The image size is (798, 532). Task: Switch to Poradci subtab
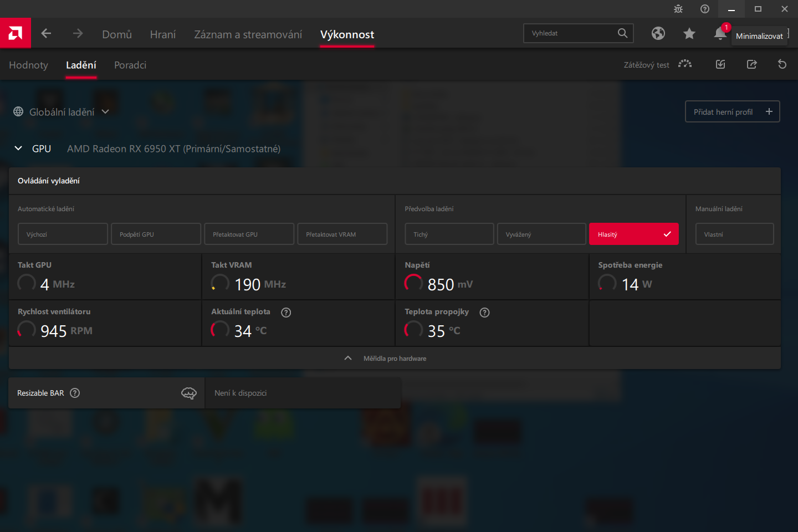coord(130,65)
